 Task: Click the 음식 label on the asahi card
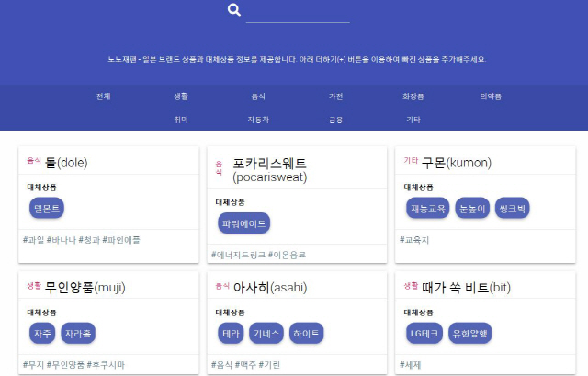pos(222,286)
